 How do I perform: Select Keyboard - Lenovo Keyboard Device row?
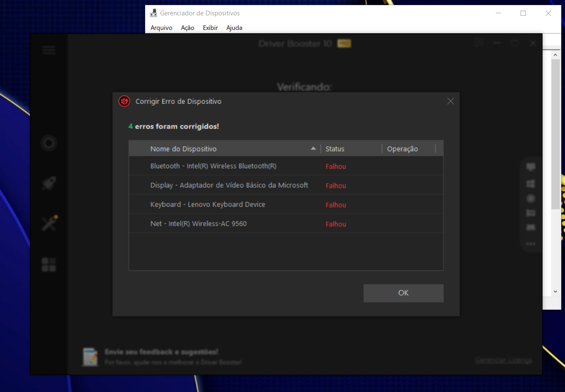[x=286, y=204]
